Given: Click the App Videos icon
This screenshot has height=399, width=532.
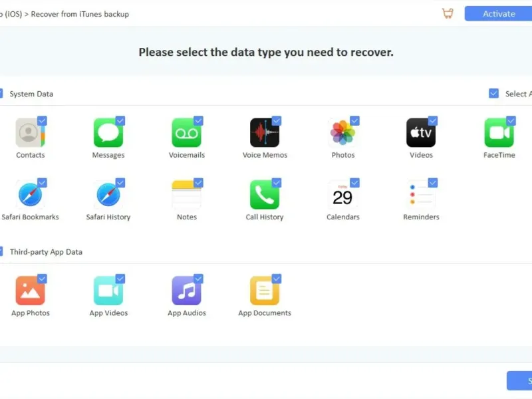Looking at the screenshot, I should (x=108, y=291).
